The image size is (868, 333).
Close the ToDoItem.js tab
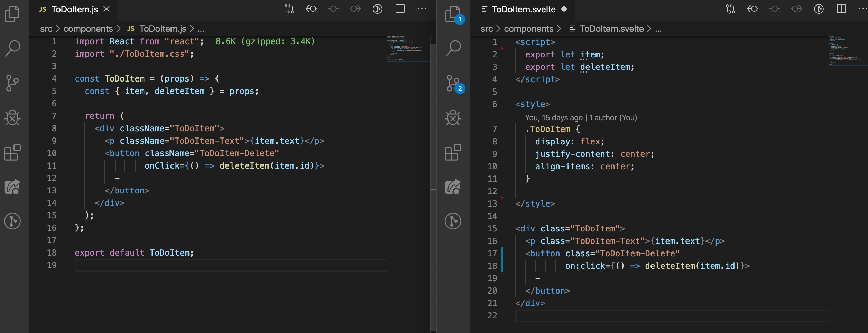click(x=107, y=9)
